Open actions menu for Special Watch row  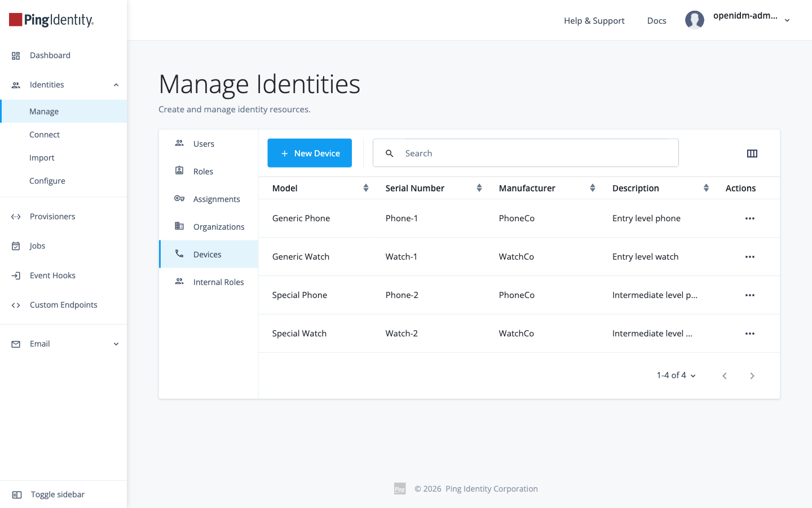tap(749, 334)
